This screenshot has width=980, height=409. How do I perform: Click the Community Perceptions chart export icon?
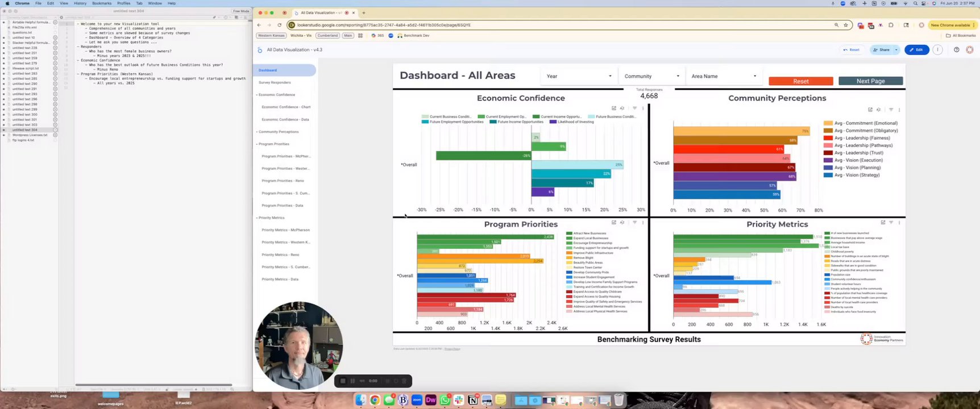coord(870,110)
